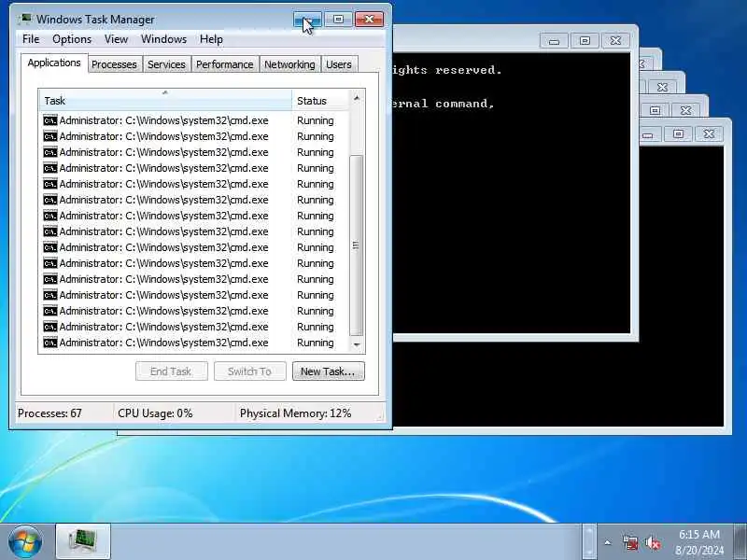Close the Windows Task Manager window
Screen dimensions: 747x560
369,20
